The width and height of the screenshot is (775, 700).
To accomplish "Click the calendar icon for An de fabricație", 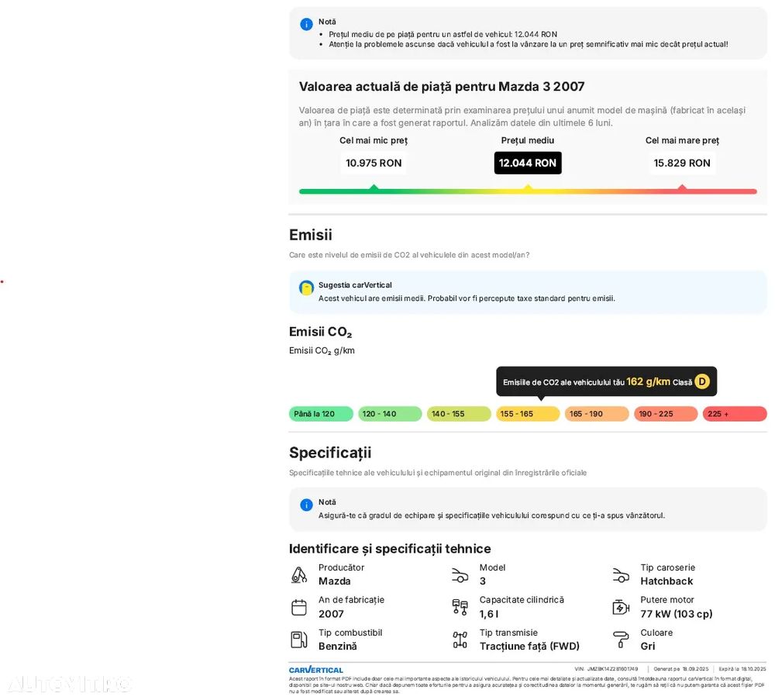I will 299,608.
